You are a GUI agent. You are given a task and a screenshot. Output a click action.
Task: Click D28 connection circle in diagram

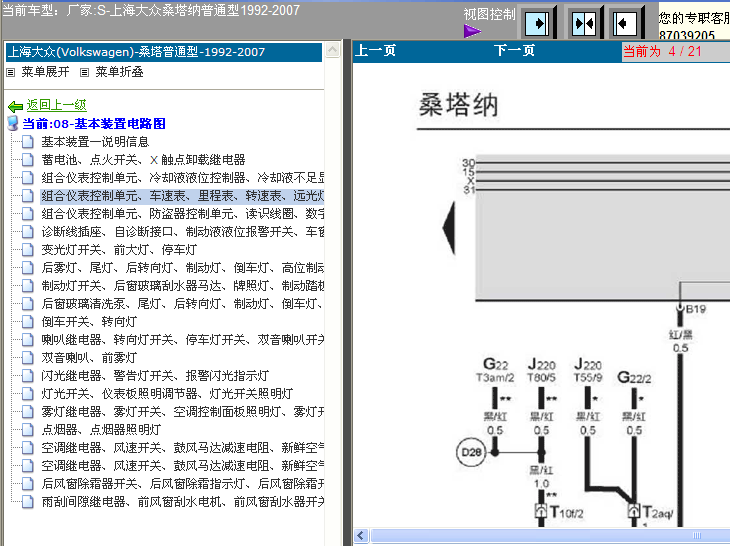coord(471,452)
